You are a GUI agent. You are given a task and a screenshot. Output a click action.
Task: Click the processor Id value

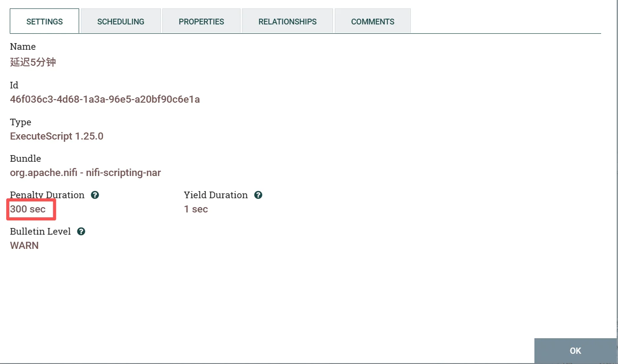click(105, 99)
